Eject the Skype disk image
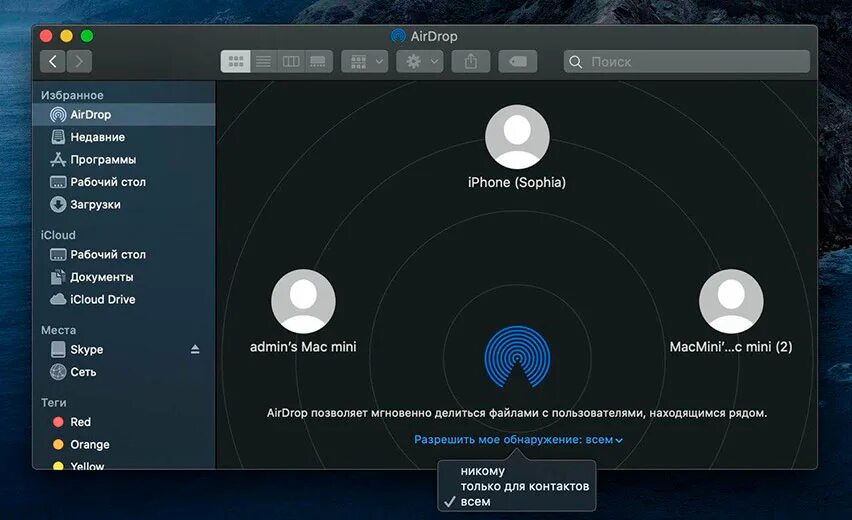 tap(195, 349)
